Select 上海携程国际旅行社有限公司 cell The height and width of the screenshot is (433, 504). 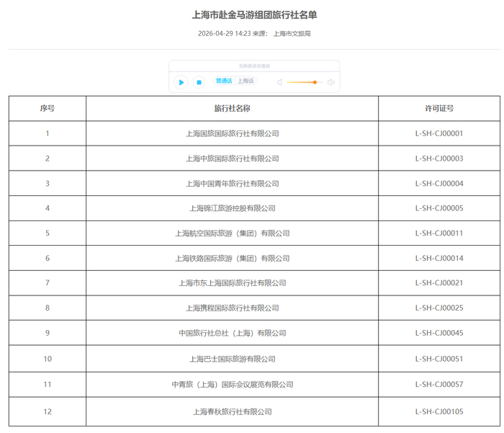click(x=232, y=308)
